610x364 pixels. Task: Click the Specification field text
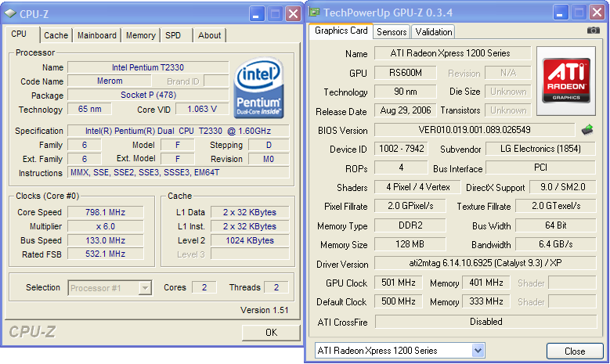click(179, 131)
